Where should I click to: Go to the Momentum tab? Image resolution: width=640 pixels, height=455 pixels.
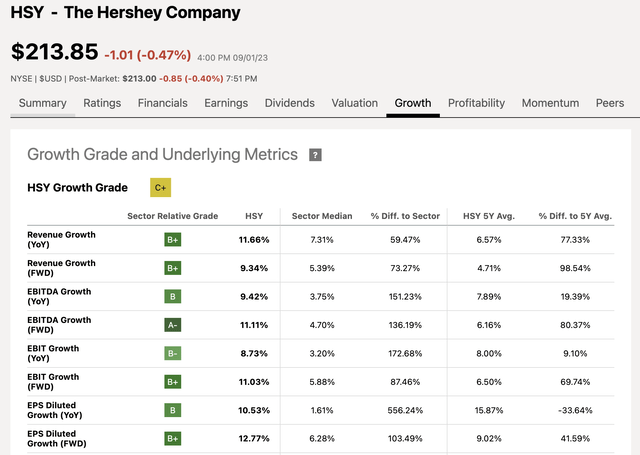(x=550, y=103)
